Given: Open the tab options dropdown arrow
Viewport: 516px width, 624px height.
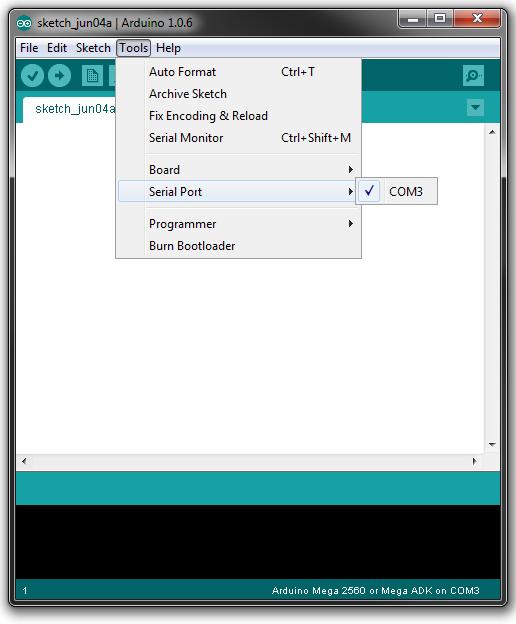Looking at the screenshot, I should coord(475,107).
